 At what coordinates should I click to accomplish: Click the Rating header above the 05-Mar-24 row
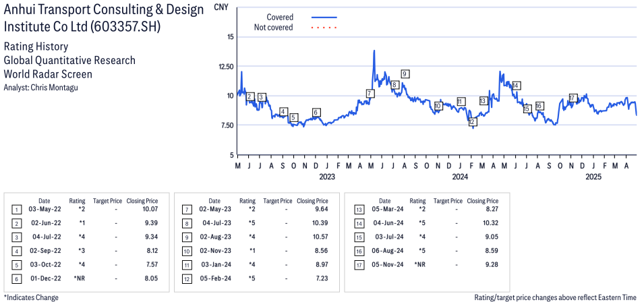click(417, 201)
